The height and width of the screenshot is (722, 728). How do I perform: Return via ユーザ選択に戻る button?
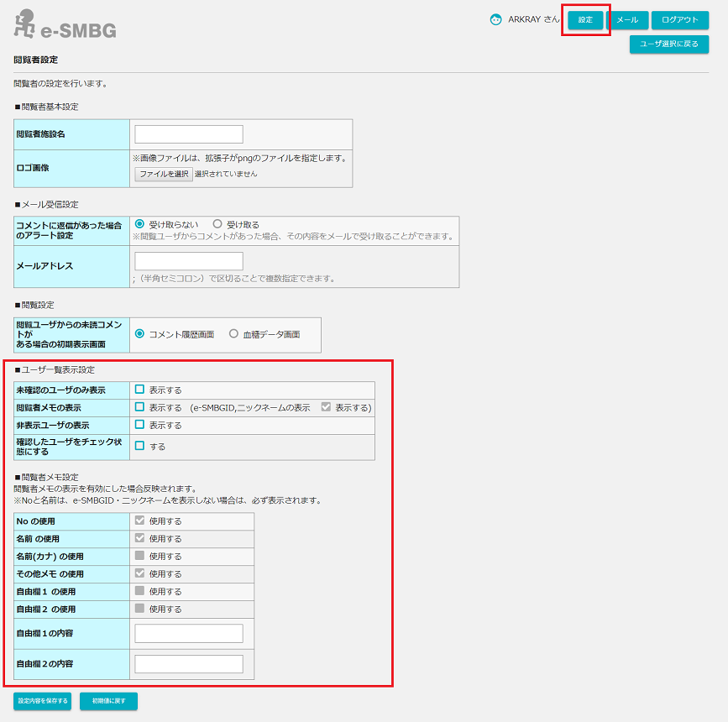668,44
